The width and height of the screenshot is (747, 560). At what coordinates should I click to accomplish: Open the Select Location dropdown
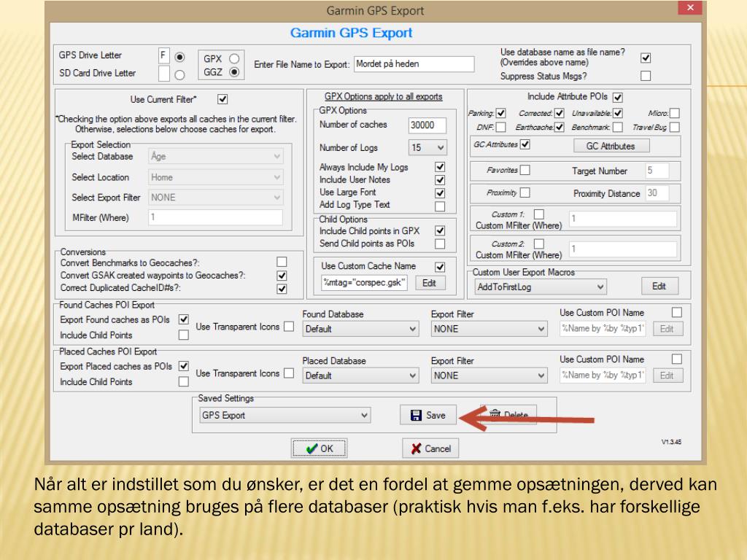coord(216,177)
